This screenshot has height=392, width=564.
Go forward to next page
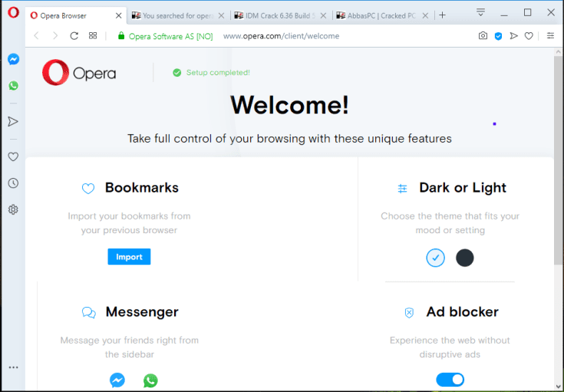pos(55,35)
